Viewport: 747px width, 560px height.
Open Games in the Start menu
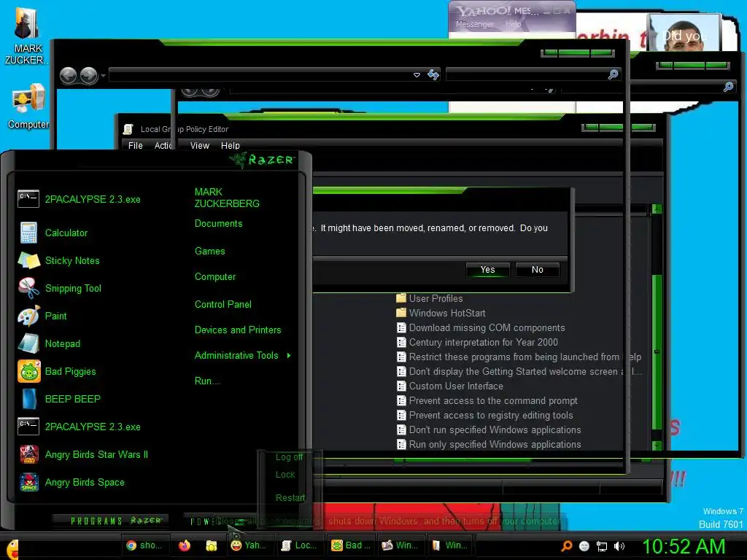(x=209, y=251)
